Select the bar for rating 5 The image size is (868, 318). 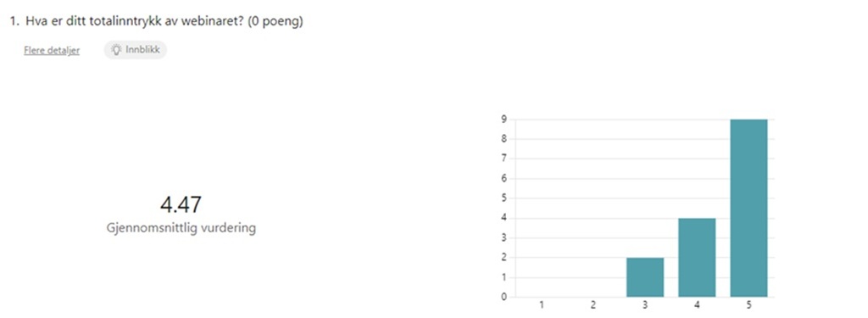coord(748,209)
